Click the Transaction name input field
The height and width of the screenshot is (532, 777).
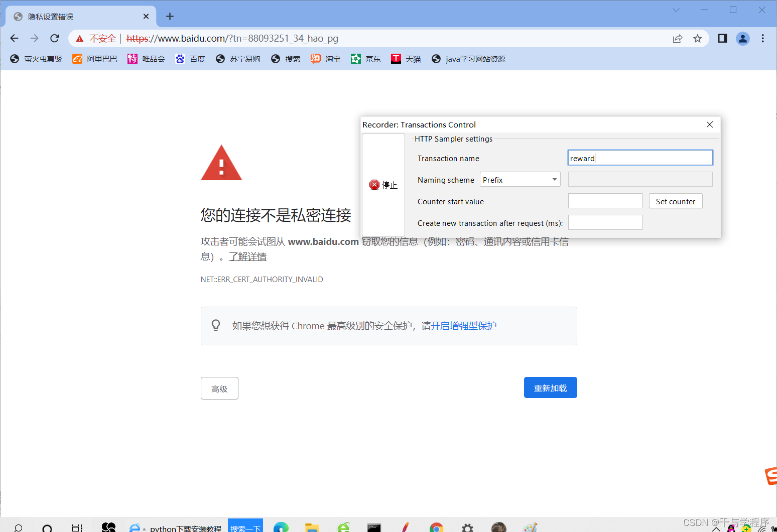click(x=639, y=157)
